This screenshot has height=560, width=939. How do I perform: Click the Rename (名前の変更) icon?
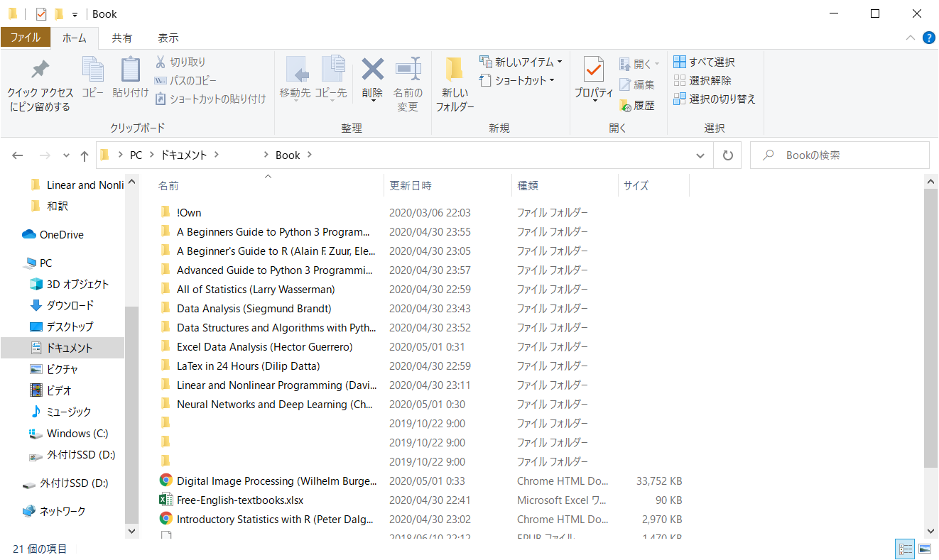point(408,70)
